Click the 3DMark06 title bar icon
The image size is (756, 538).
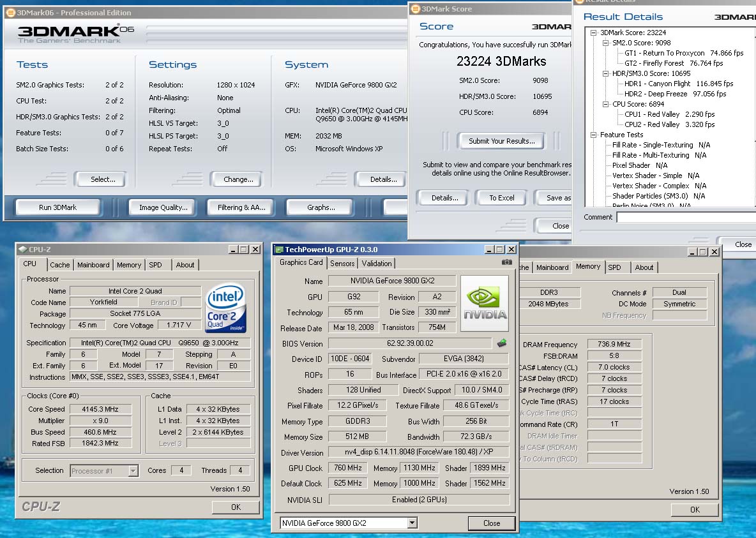[10, 13]
